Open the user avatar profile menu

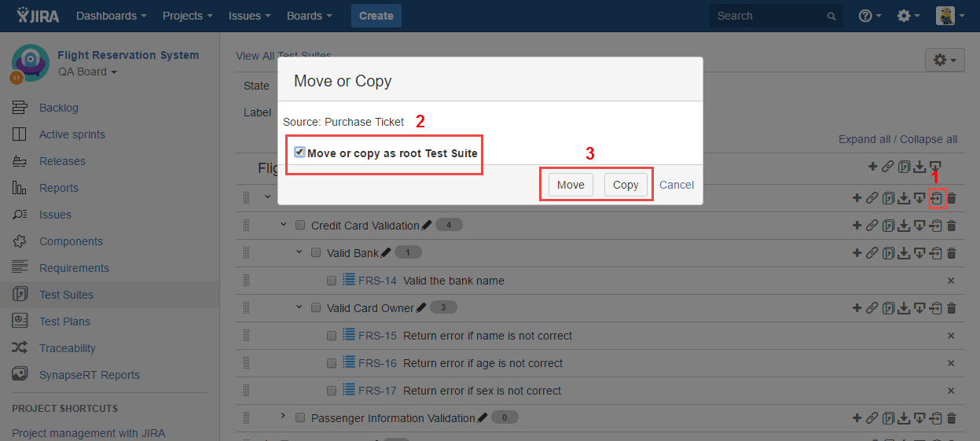950,16
